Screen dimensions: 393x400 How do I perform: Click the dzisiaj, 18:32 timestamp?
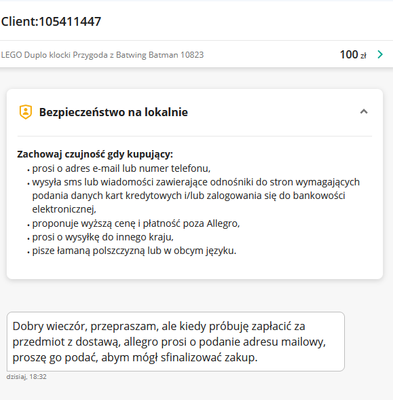[26, 377]
